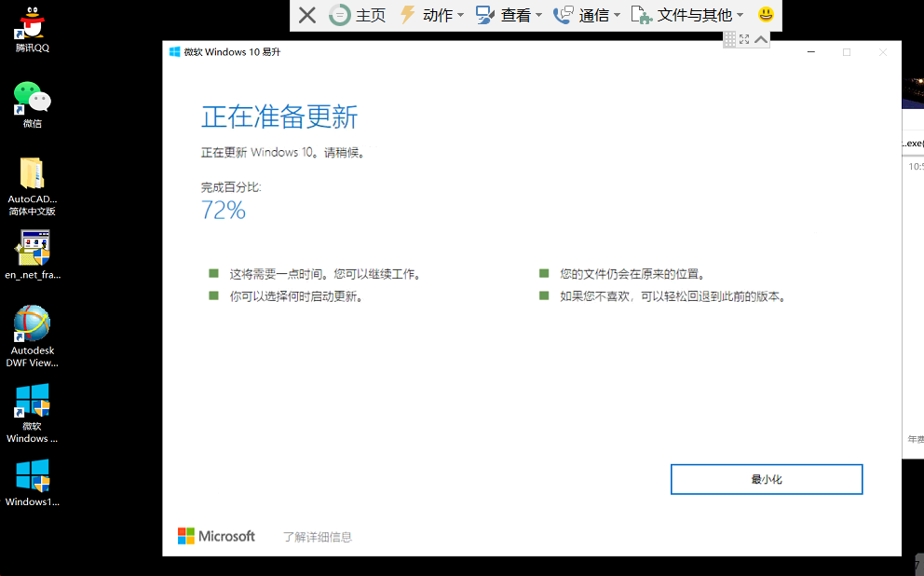This screenshot has height=576, width=924.
Task: Go to 主页 in remote toolbar
Action: [x=357, y=15]
